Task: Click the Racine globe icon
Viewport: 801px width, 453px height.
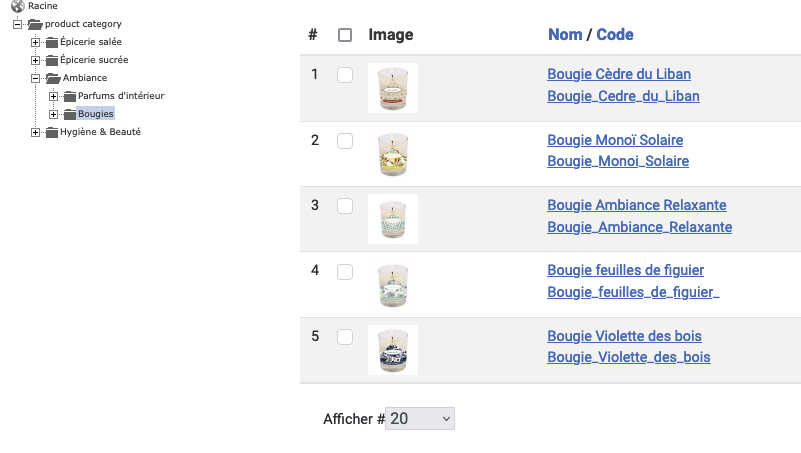Action: 18,6
